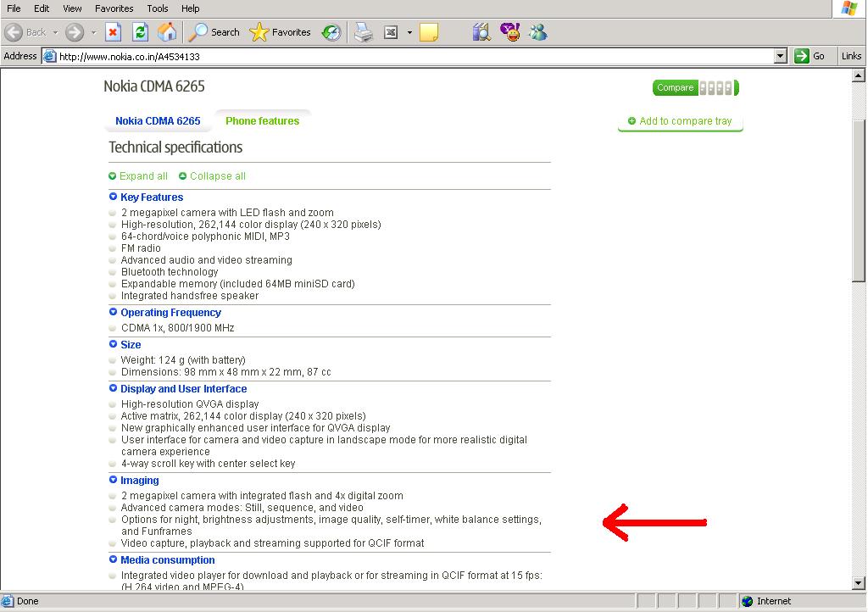
Task: Click the Mail envelope toolbar icon
Action: pos(391,32)
